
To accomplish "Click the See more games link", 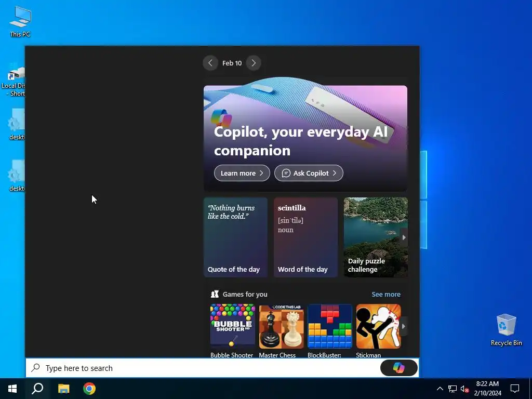I will pyautogui.click(x=386, y=294).
